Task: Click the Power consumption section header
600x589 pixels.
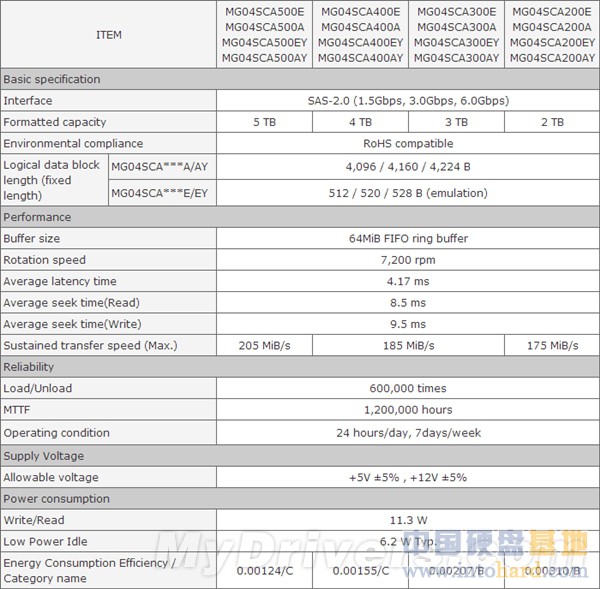Action: (x=300, y=499)
